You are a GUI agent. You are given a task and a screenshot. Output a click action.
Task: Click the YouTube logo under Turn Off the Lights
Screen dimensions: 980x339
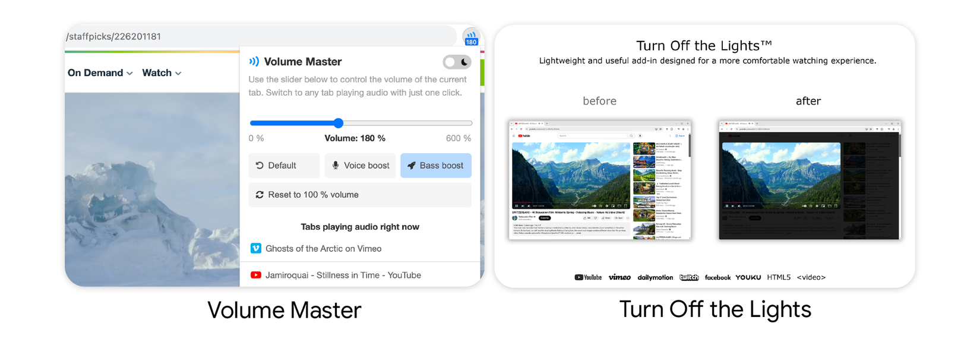coord(588,277)
